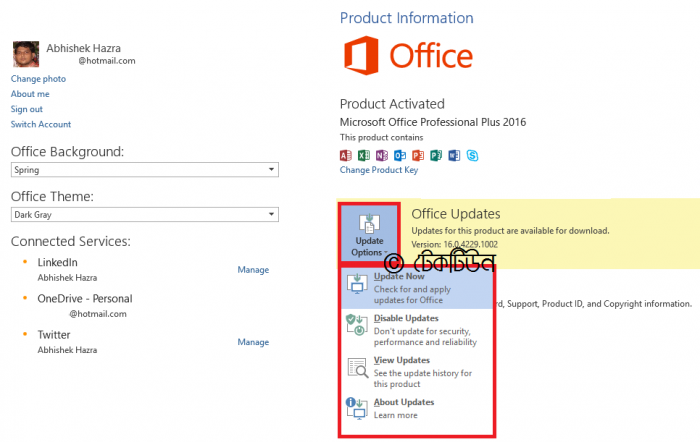Image resolution: width=700 pixels, height=442 pixels.
Task: Click the OneNote app icon
Action: (382, 155)
